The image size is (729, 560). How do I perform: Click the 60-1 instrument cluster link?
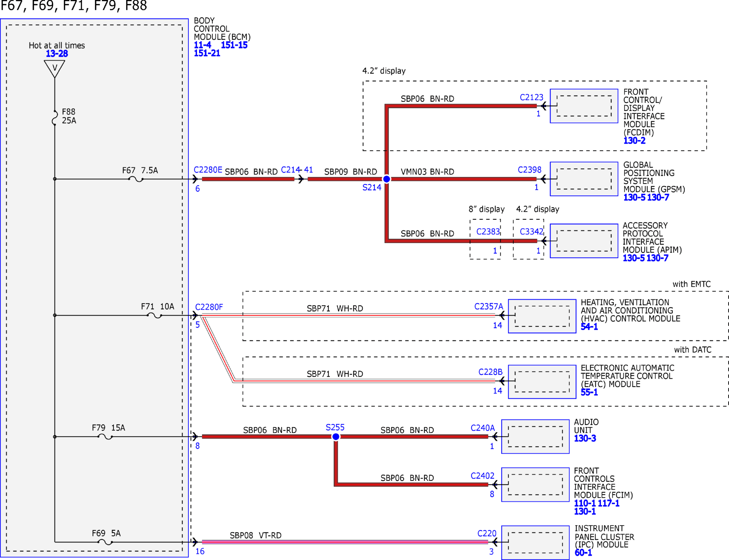coord(583,552)
